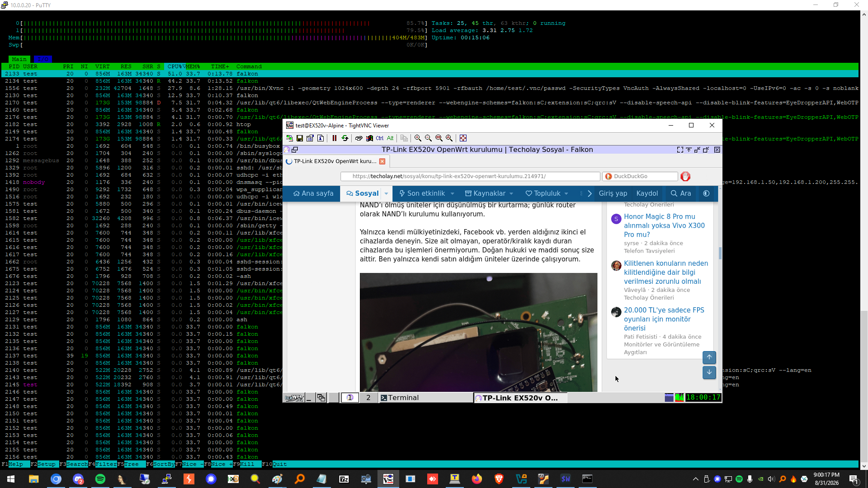Toggle the Ctrl key in TightVNC toolbar
The width and height of the screenshot is (868, 488).
point(380,138)
